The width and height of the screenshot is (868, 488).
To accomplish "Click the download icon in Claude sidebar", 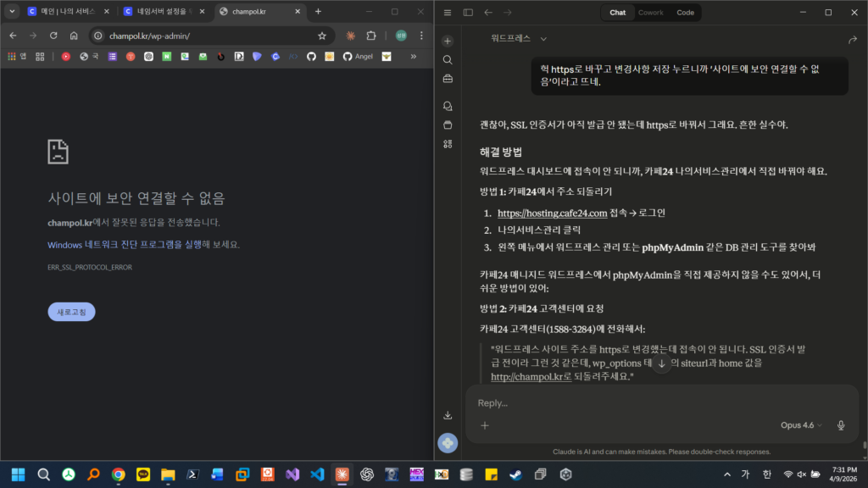I will click(448, 415).
